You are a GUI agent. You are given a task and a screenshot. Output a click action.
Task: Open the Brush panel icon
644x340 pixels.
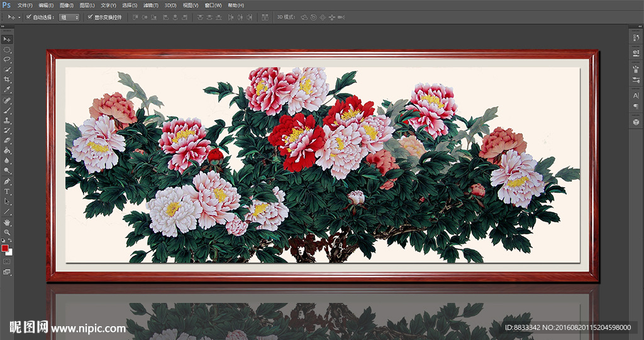coord(636,69)
